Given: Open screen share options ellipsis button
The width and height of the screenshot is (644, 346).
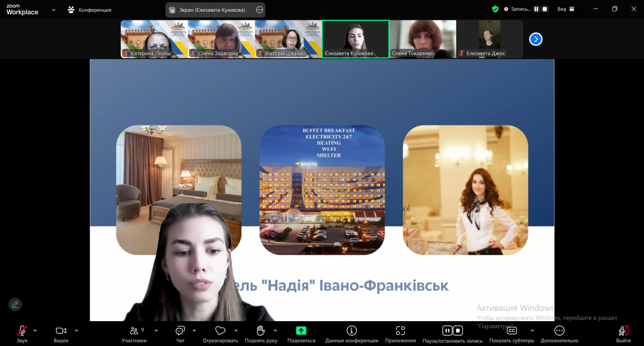Looking at the screenshot, I should (260, 9).
